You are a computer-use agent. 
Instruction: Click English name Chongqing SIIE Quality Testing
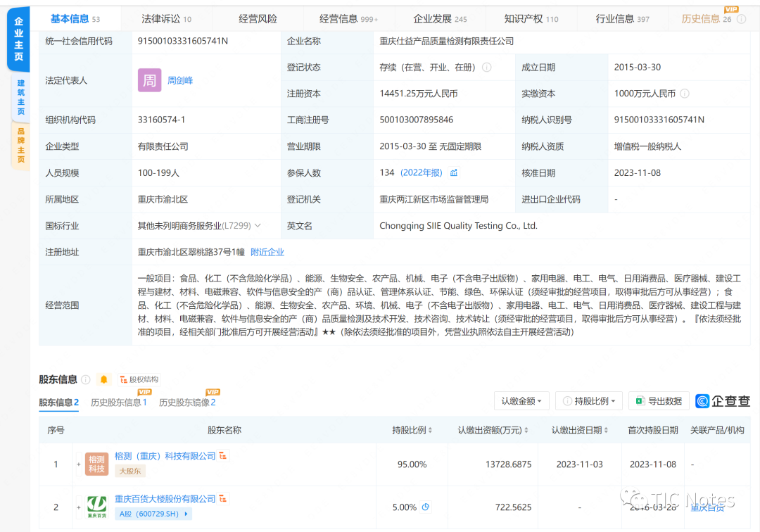pyautogui.click(x=458, y=225)
